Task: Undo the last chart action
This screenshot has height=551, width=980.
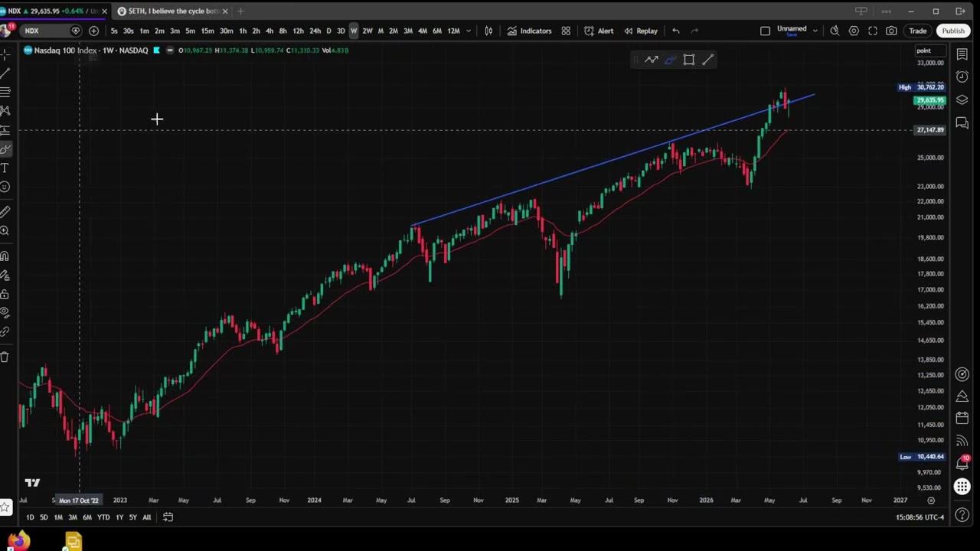Action: click(675, 31)
